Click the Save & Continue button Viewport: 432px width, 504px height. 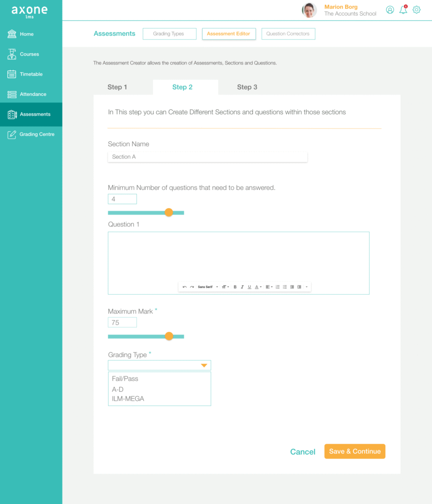[x=354, y=451]
